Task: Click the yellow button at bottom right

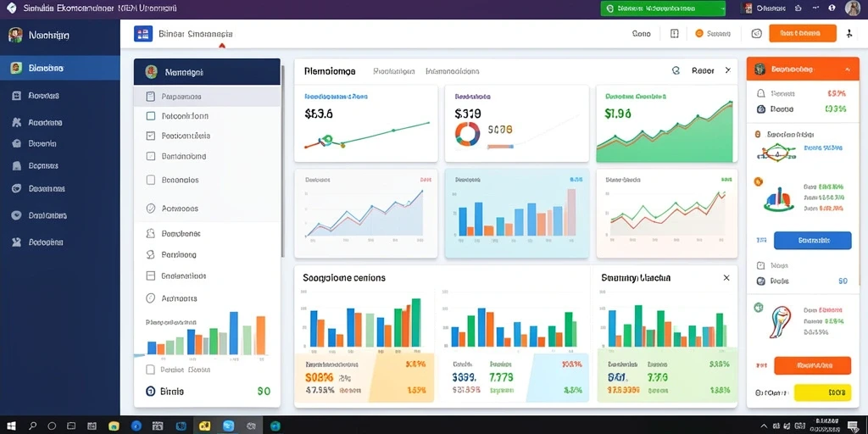Action: click(x=822, y=392)
